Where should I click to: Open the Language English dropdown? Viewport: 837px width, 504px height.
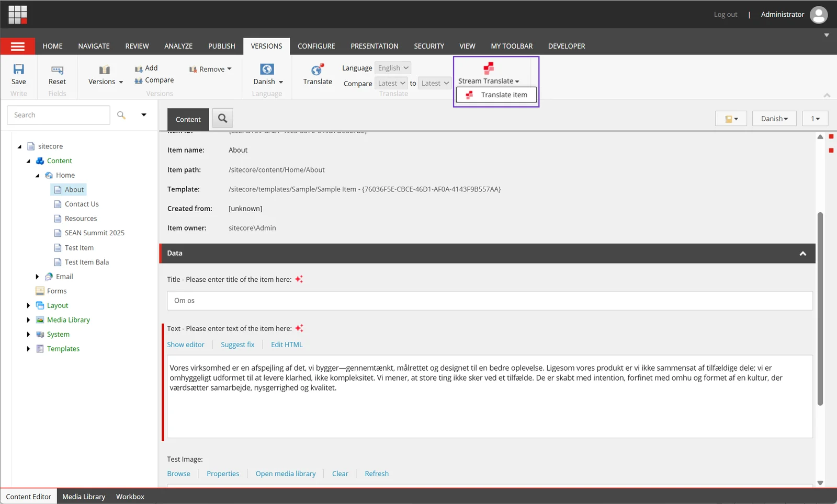point(393,68)
